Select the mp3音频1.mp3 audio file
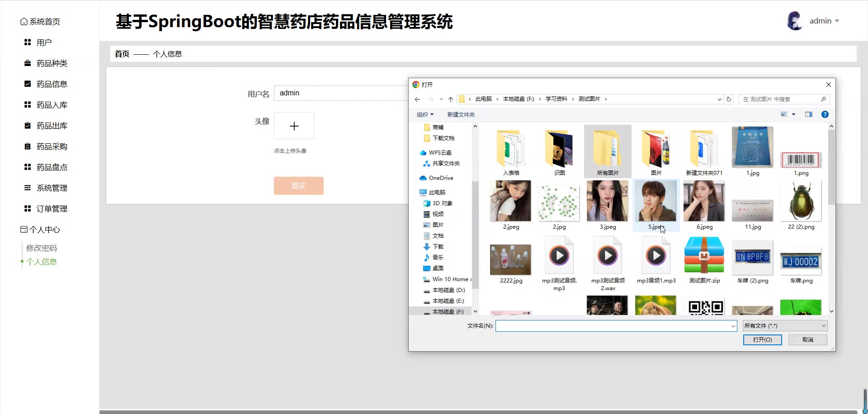Image resolution: width=868 pixels, height=414 pixels. coord(656,261)
